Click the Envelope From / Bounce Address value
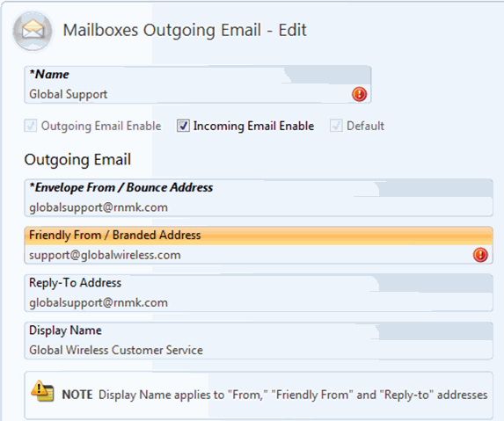Image resolution: width=504 pixels, height=421 pixels. click(x=259, y=207)
